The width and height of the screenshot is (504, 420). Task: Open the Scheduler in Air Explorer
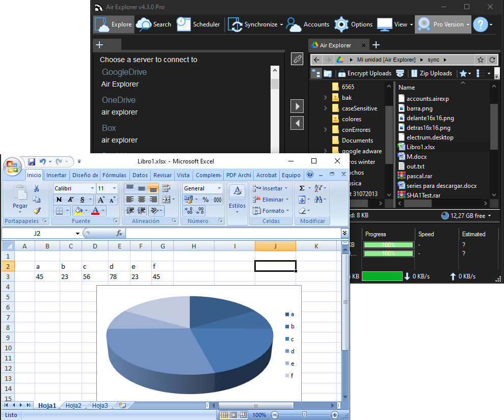point(198,24)
